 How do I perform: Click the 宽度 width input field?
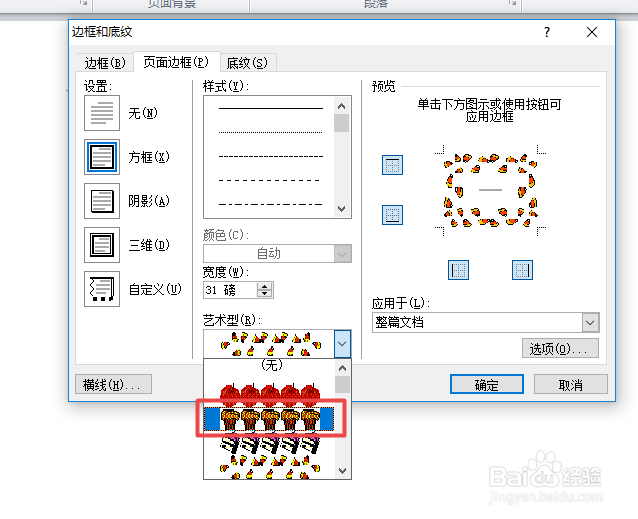(x=230, y=290)
